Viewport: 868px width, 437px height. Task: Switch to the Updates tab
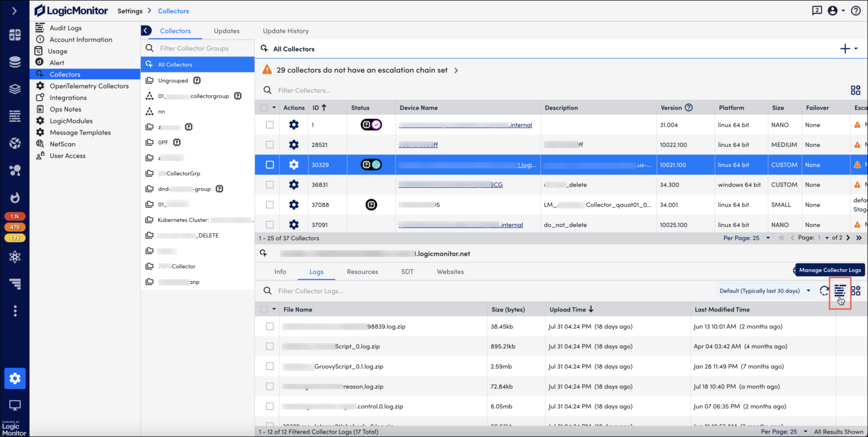227,31
